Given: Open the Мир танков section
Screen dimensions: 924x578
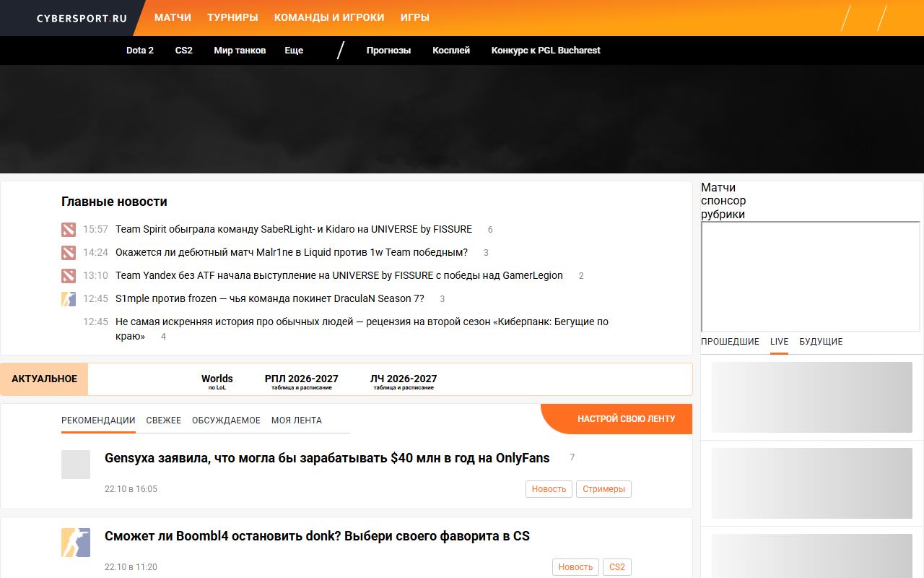Looking at the screenshot, I should coord(240,51).
